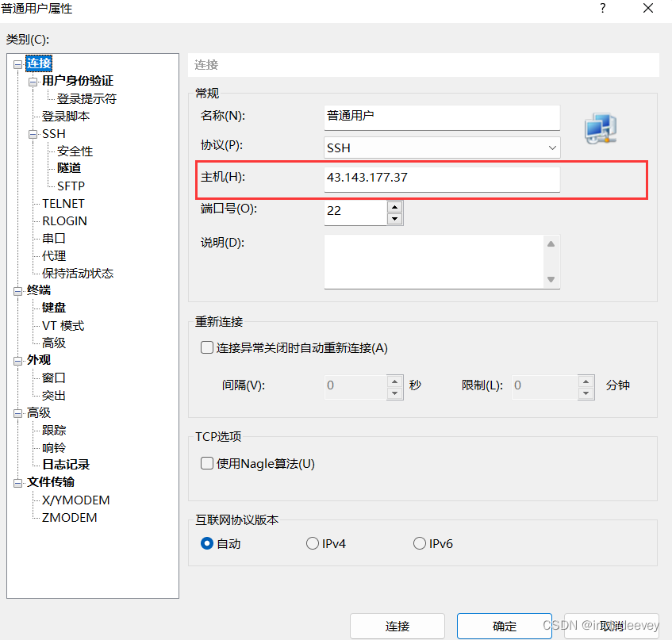This screenshot has height=640, width=672.
Task: Select X/YMODEM tree item
Action: [x=76, y=500]
